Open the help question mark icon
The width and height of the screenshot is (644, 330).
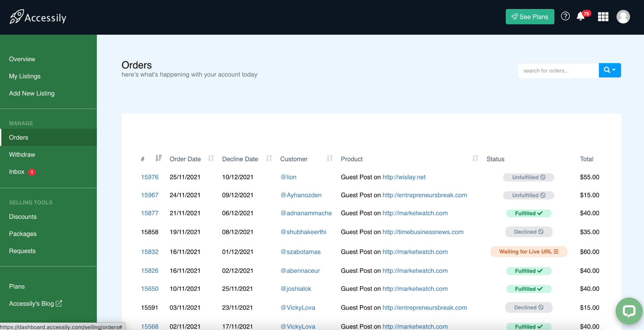coord(565,16)
